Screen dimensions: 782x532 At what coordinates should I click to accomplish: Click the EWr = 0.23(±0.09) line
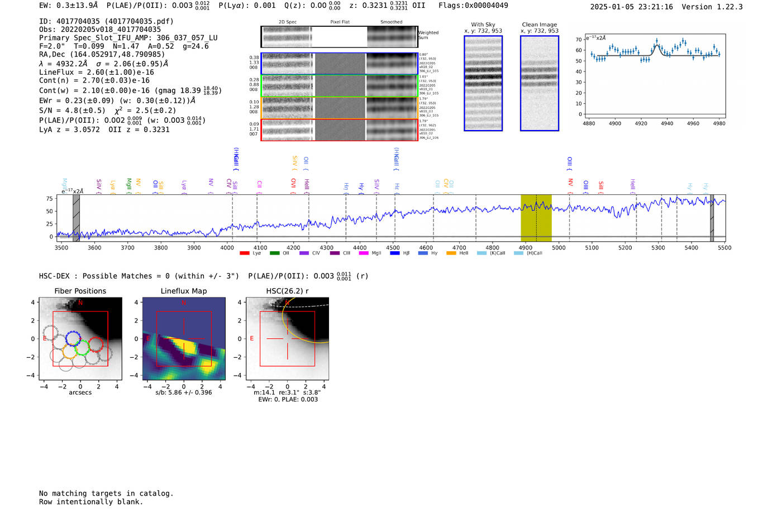[x=117, y=101]
